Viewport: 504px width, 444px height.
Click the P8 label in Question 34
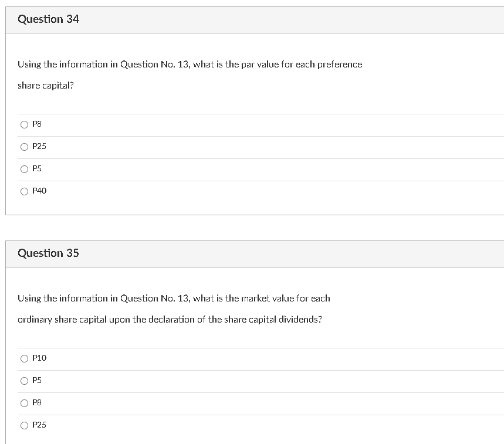pyautogui.click(x=37, y=124)
